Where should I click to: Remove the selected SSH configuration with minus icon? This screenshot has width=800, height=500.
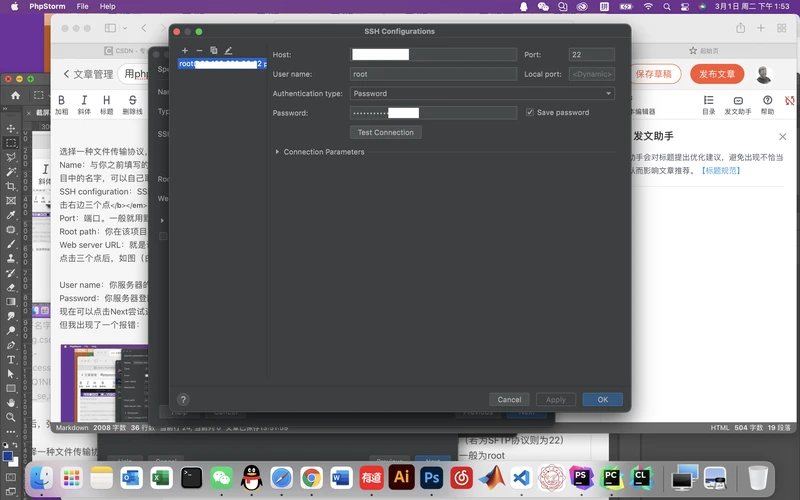click(x=199, y=51)
